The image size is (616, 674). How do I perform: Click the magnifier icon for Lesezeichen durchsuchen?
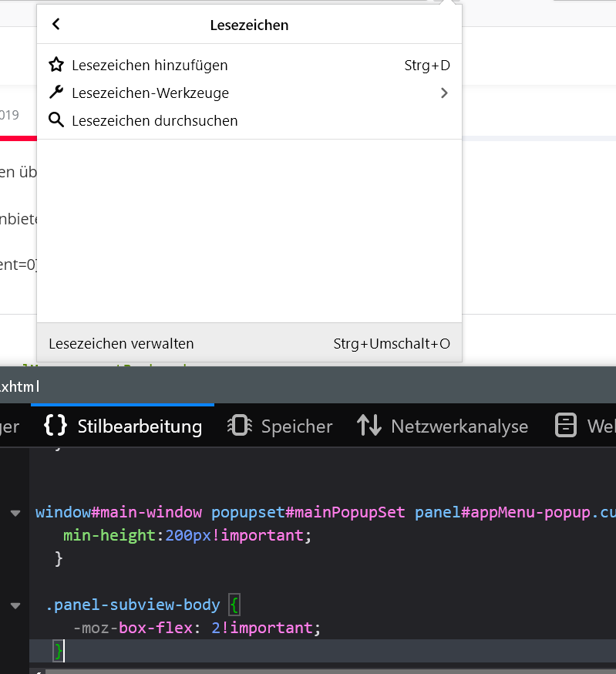point(56,121)
